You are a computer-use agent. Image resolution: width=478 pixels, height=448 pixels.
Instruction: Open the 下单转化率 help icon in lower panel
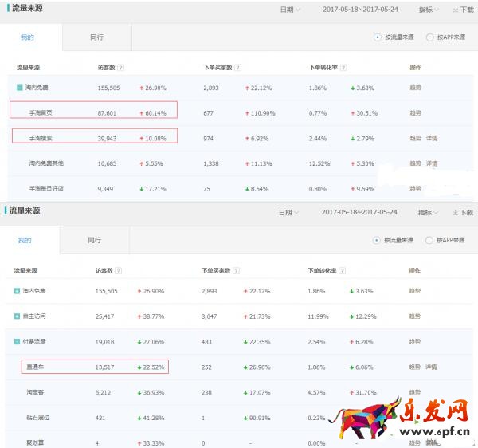pos(342,270)
